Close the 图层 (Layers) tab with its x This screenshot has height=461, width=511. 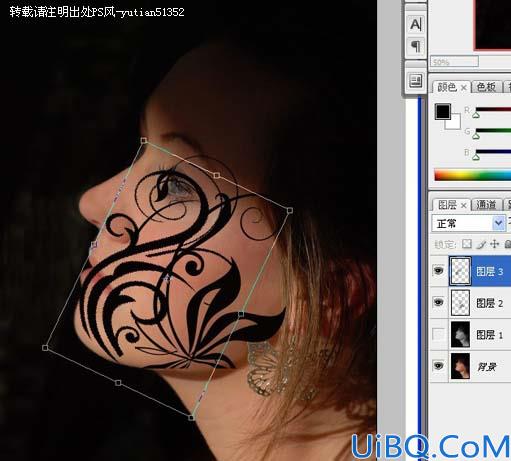point(463,205)
